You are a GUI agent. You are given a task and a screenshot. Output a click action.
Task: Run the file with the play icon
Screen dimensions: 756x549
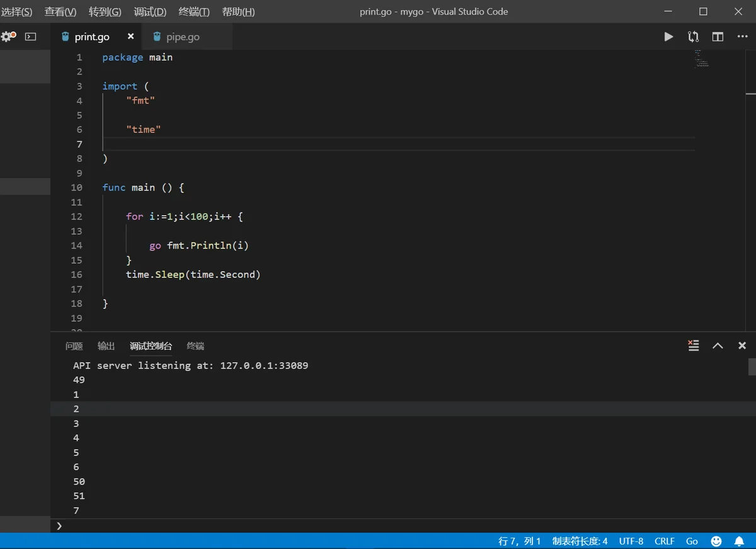coord(668,37)
